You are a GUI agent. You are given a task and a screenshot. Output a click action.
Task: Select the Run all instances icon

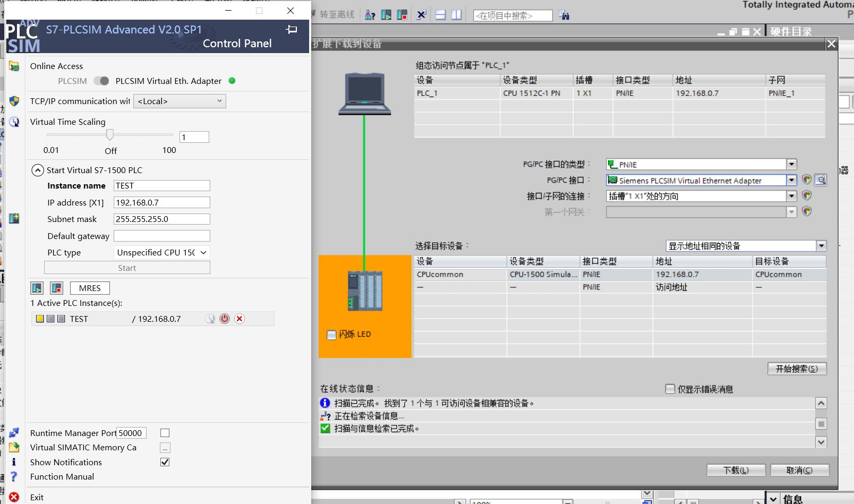[37, 288]
